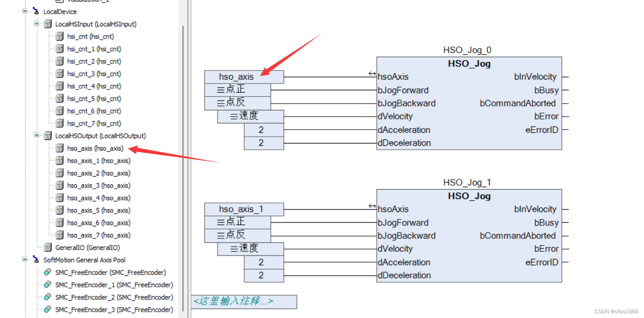This screenshot has height=318, width=644.
Task: Click the hsi_cnt_1 device icon
Action: 60,49
